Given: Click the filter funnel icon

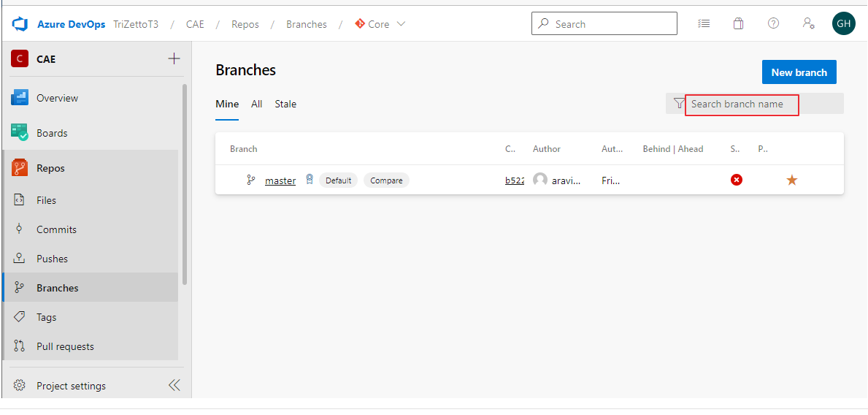Looking at the screenshot, I should point(679,104).
